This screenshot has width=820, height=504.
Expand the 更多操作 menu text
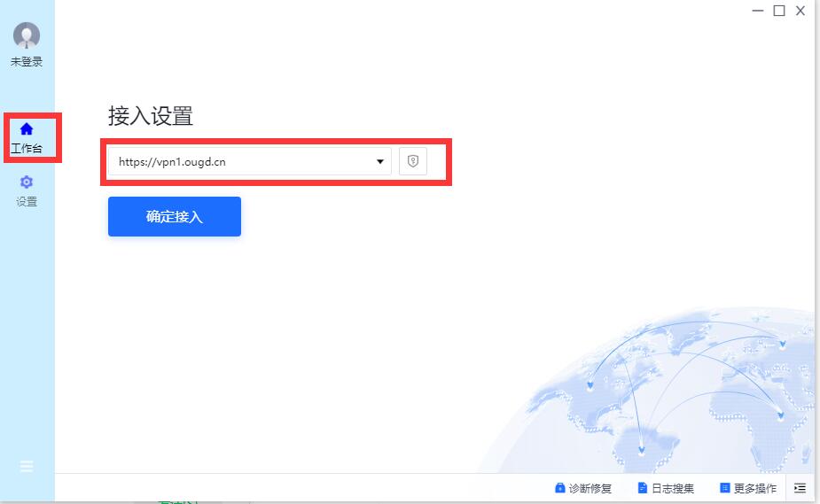(754, 488)
